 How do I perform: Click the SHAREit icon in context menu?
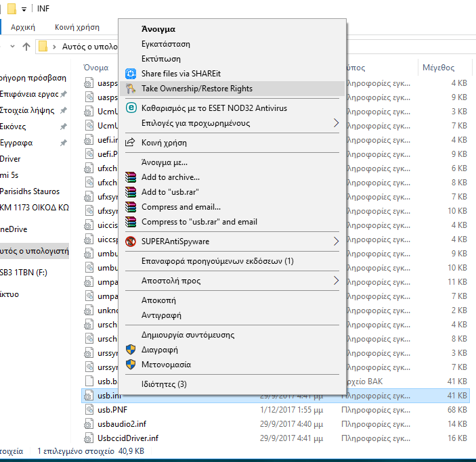tap(131, 73)
